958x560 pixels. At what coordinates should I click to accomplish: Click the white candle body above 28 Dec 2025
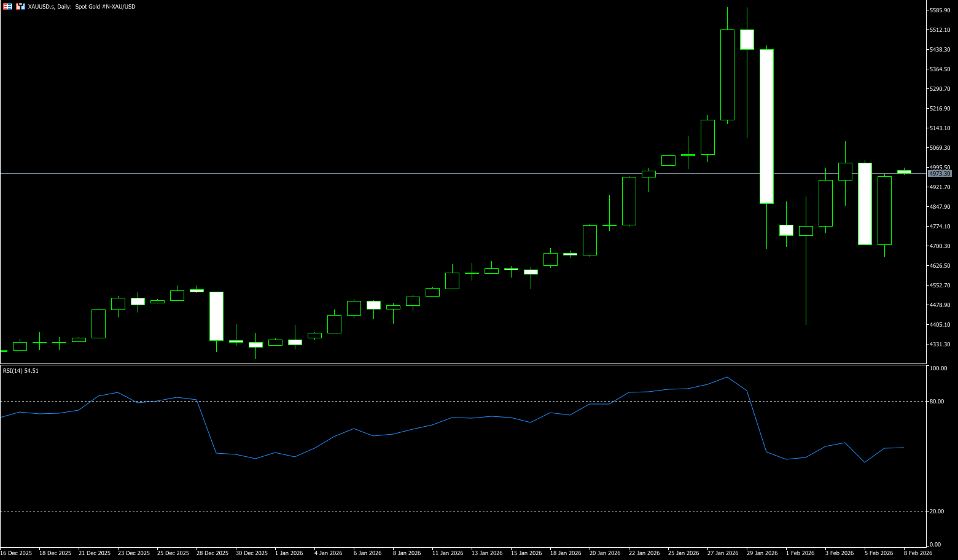(x=216, y=316)
